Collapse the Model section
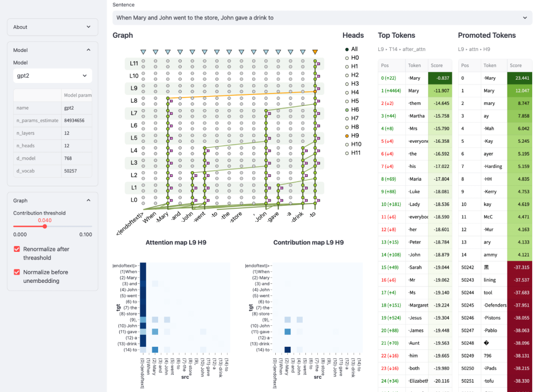Image resolution: width=538 pixels, height=392 pixels. (53, 50)
